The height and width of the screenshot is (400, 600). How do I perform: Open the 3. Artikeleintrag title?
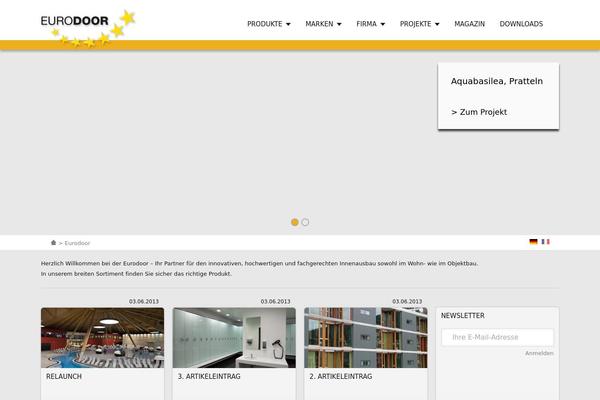[209, 376]
